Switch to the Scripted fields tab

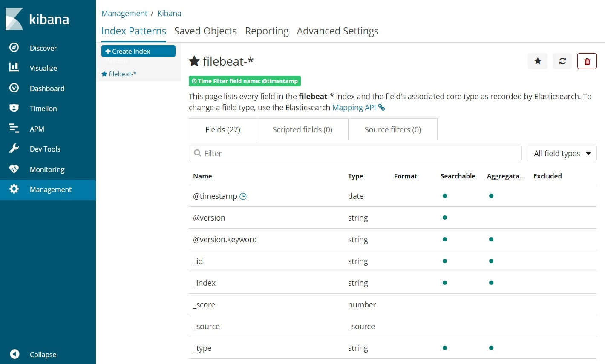(302, 129)
